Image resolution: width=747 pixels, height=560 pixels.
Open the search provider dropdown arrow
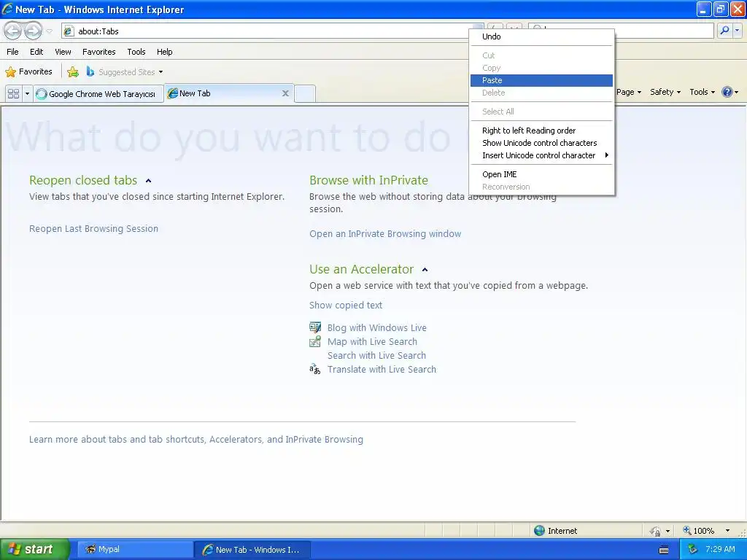(737, 31)
